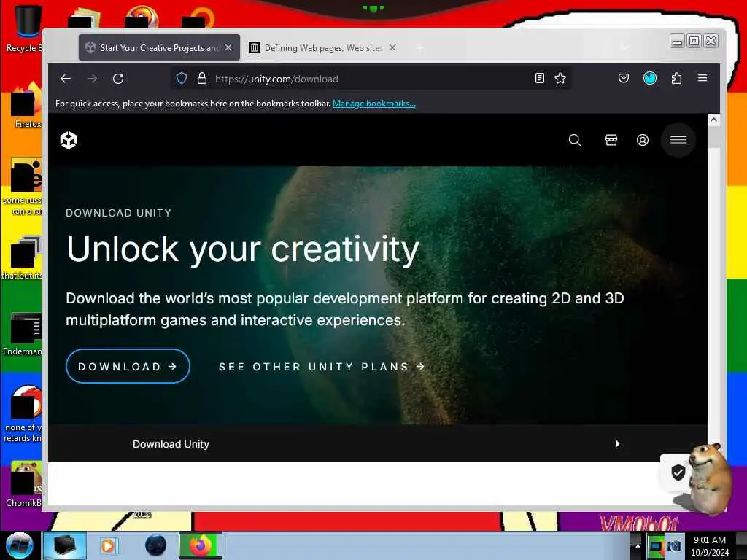
Task: Click the taskbar clock showing 9:01 AM
Action: coord(710,546)
